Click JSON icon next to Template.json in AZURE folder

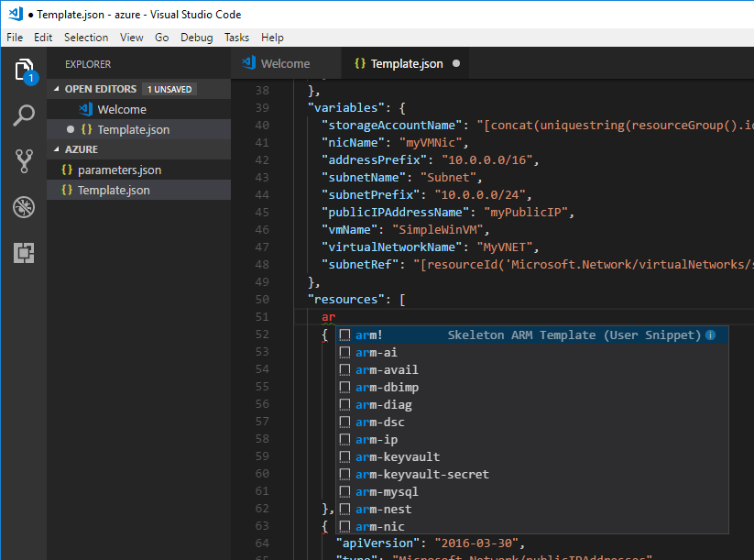[x=67, y=190]
